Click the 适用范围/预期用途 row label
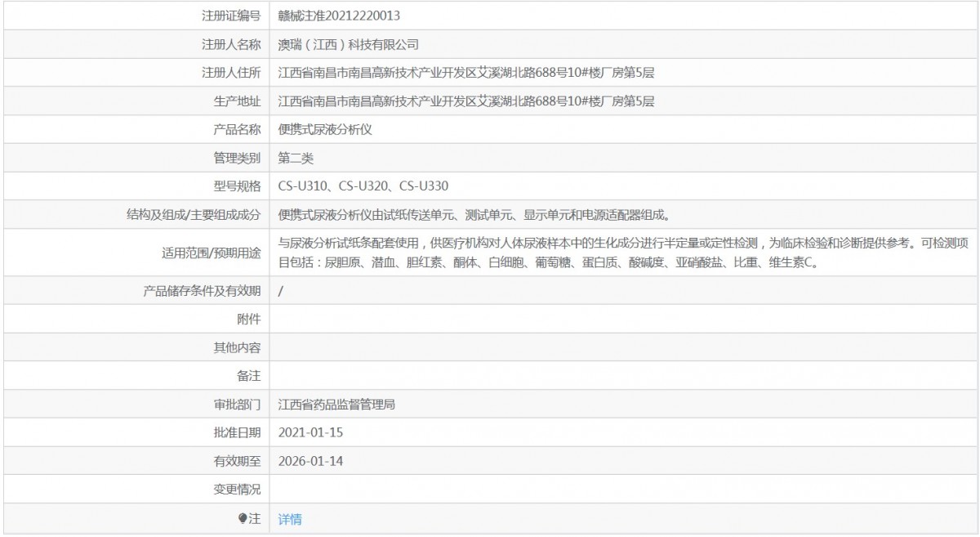Image resolution: width=980 pixels, height=537 pixels. [x=211, y=253]
